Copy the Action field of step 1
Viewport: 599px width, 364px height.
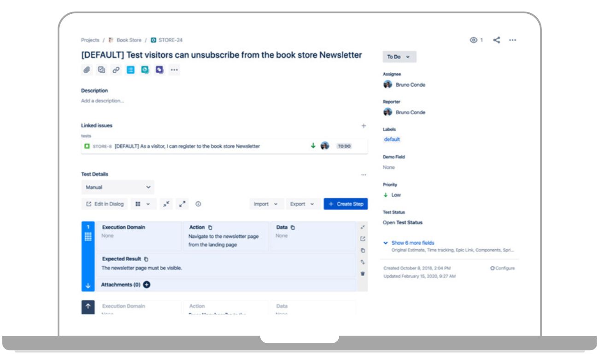pos(210,228)
